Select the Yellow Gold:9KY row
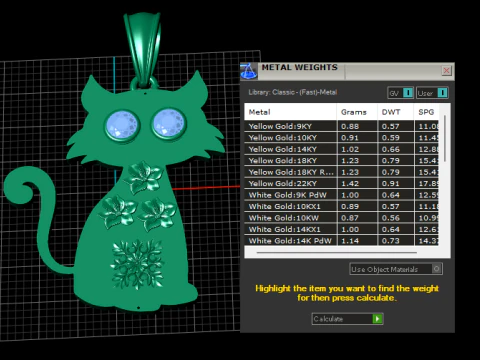 (342, 126)
